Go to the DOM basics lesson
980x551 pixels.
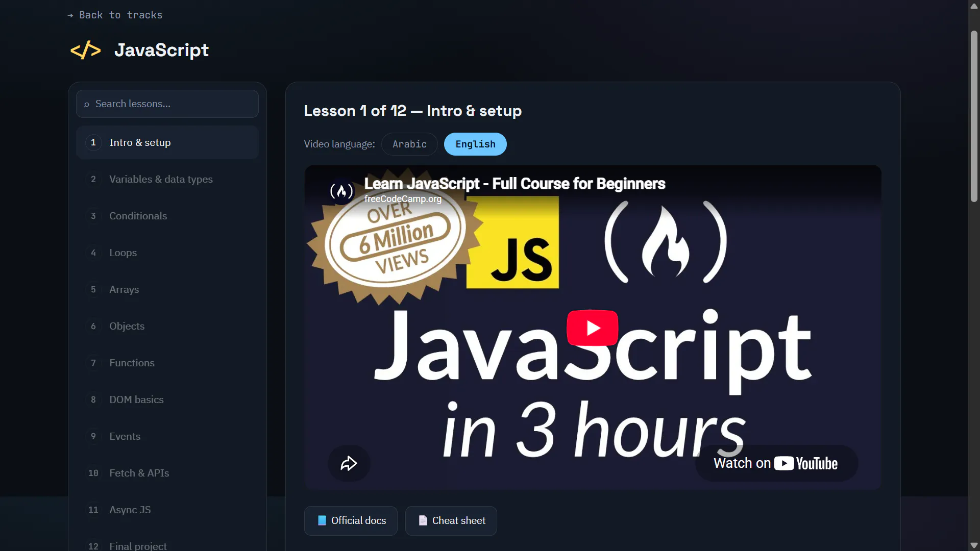(x=167, y=400)
